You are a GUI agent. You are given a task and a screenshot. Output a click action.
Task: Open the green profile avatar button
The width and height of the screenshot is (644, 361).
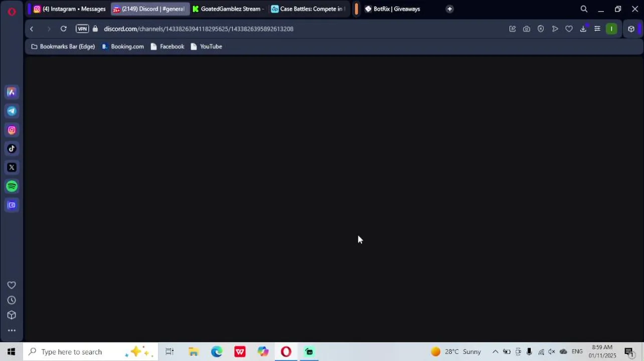point(611,29)
